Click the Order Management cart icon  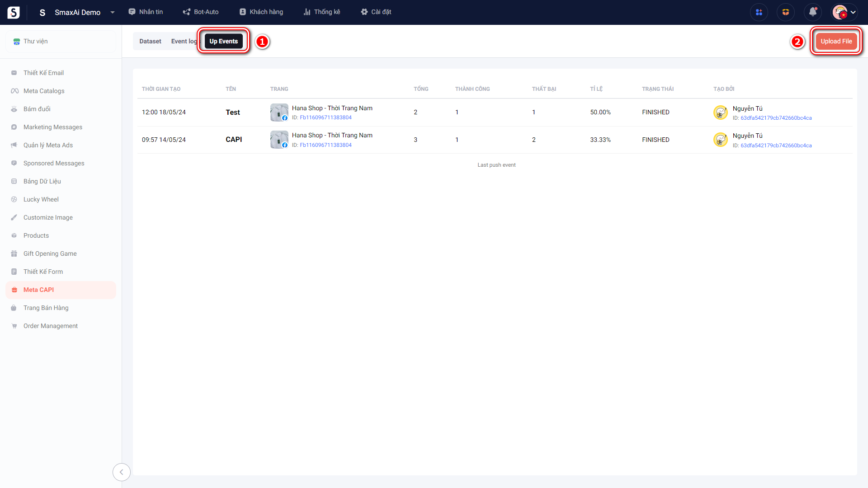14,326
